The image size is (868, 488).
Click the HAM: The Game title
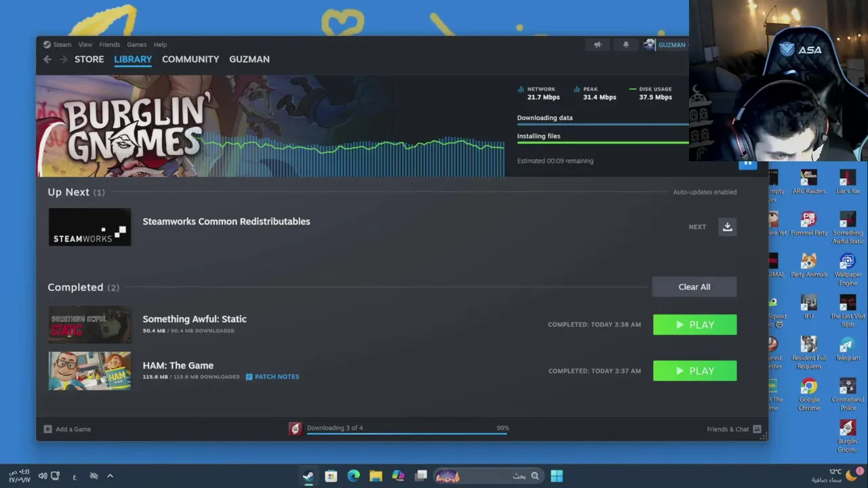pyautogui.click(x=178, y=365)
